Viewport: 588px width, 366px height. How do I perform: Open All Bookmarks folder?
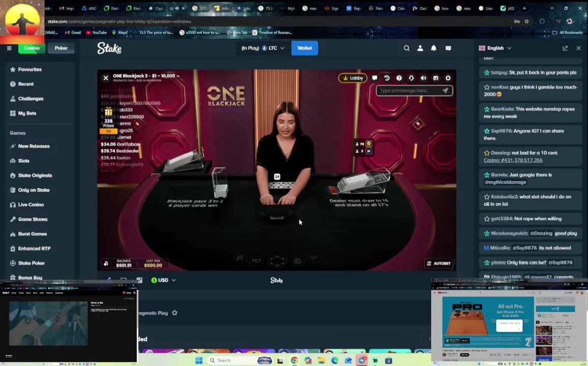(x=567, y=33)
